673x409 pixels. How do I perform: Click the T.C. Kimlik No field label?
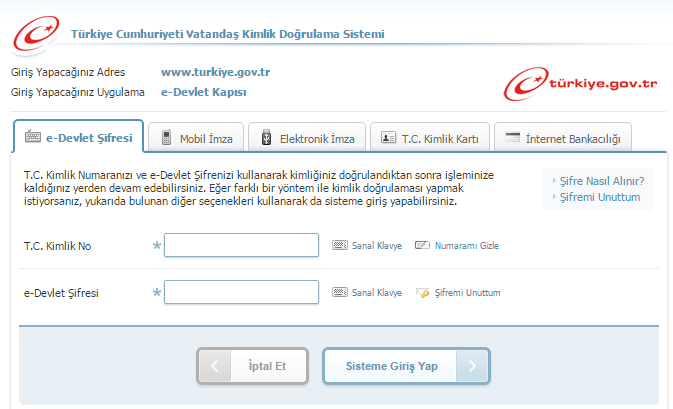(x=58, y=246)
